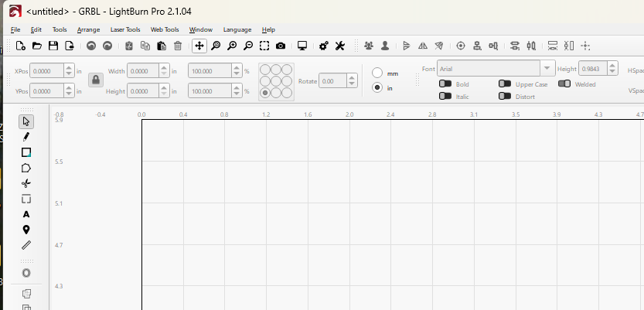Click the Import file icon

click(x=70, y=46)
